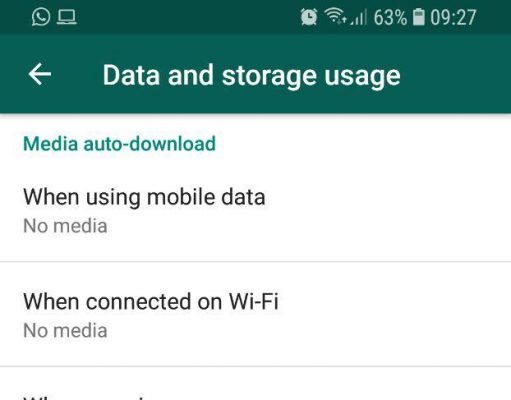The image size is (511, 400).
Task: Tap WhatsApp notification icon in status bar
Action: pos(41,17)
